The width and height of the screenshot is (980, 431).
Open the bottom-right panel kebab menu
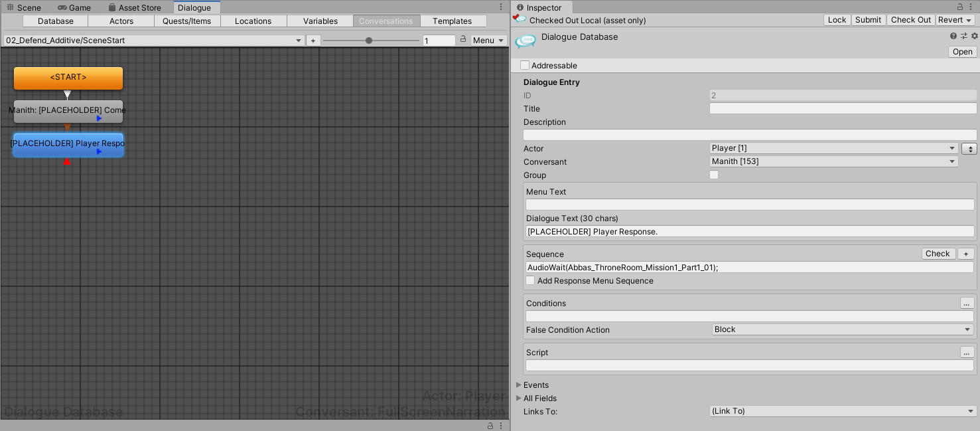tap(502, 426)
